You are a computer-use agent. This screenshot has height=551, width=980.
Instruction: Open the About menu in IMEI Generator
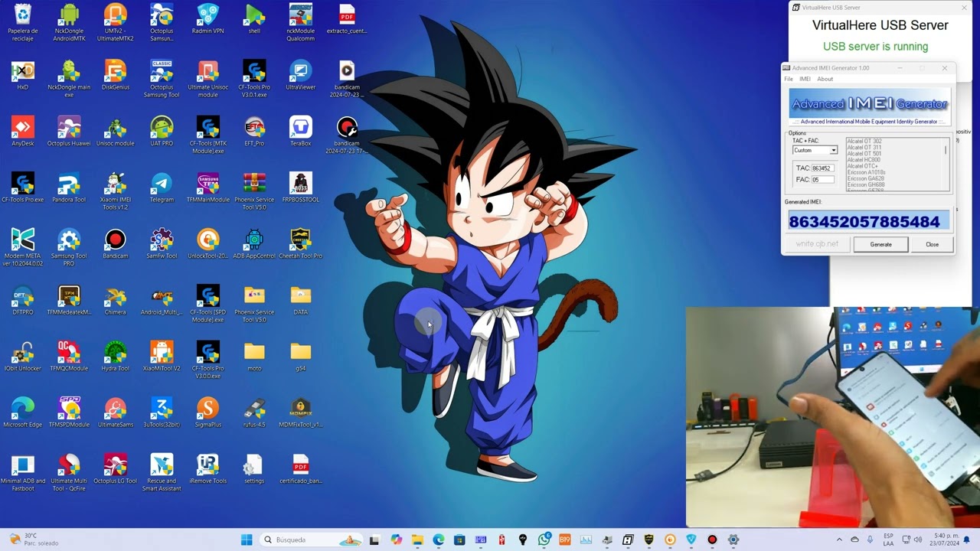pyautogui.click(x=825, y=79)
